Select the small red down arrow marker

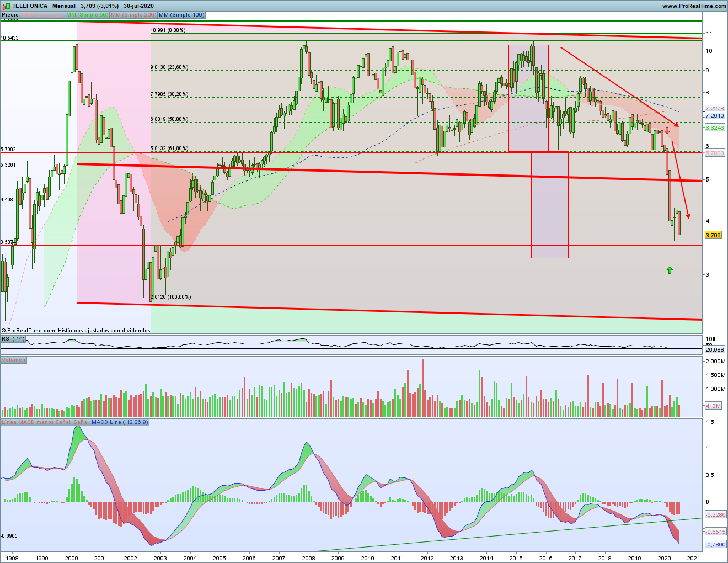(x=667, y=131)
